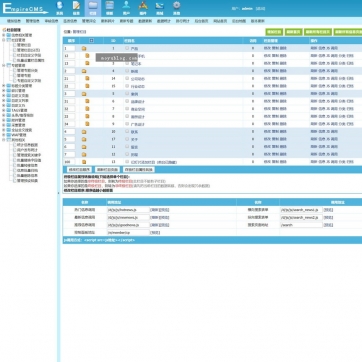Expand the TAGS管理 tree node
This screenshot has width=362, height=362.
pos(4,110)
